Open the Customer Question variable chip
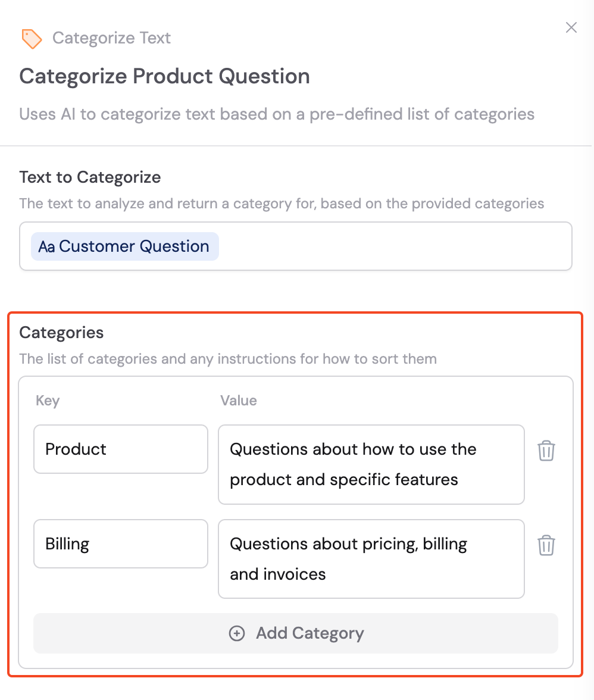594x700 pixels. 124,246
